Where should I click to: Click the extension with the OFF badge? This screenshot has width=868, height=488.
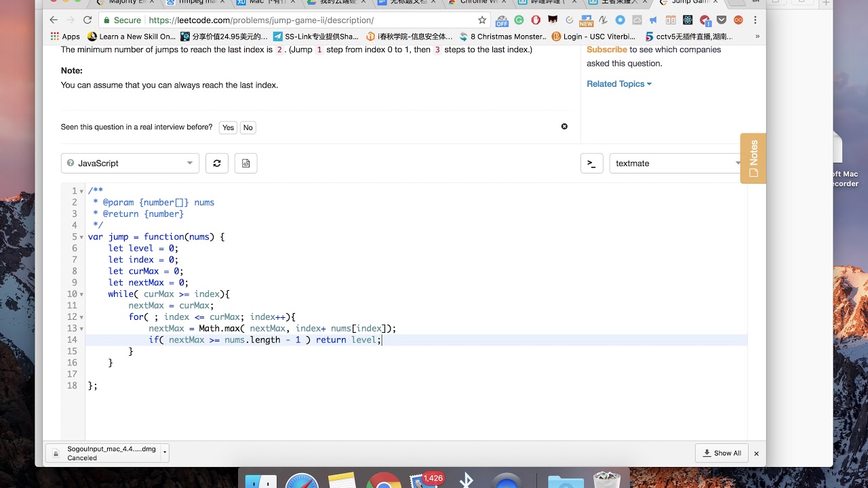tap(502, 21)
